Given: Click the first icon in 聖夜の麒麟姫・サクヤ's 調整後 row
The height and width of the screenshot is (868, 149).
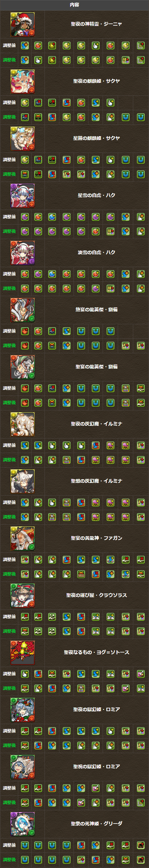Looking at the screenshot, I should click(25, 117).
